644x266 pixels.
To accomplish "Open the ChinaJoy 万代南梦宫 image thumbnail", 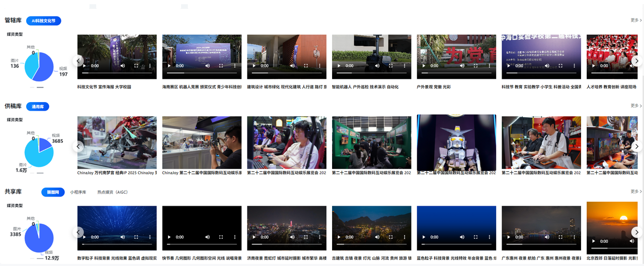I will click(x=117, y=142).
